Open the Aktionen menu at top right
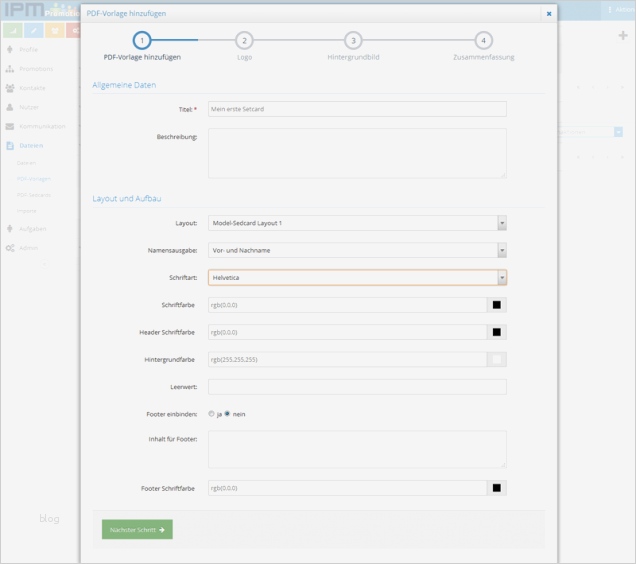 pyautogui.click(x=621, y=10)
